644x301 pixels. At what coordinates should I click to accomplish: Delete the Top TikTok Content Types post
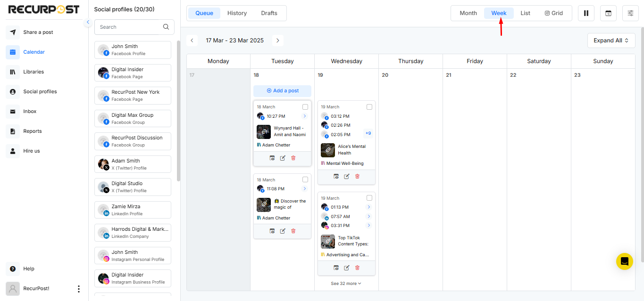(357, 268)
